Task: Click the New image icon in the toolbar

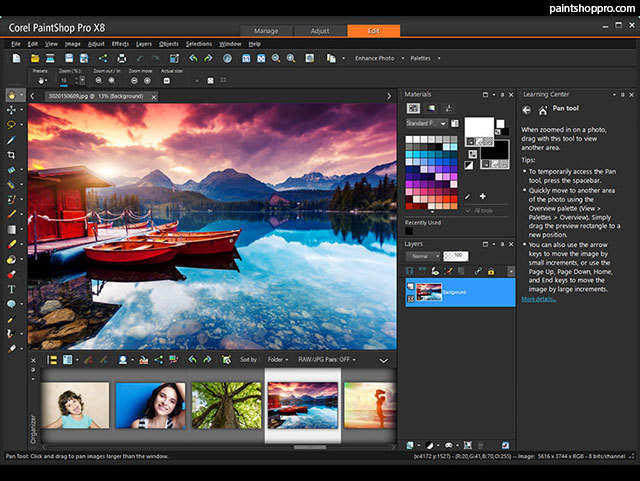Action: pos(16,58)
